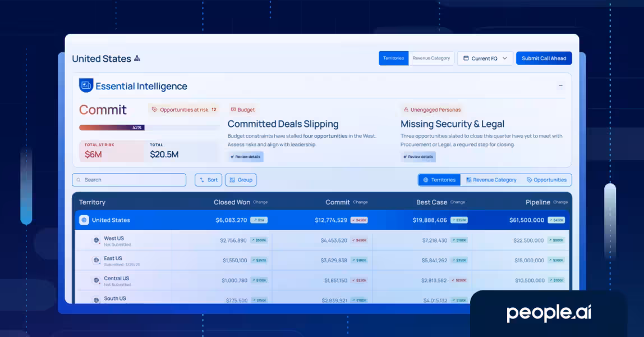
Task: Click the Budget icon above Committed Deals Slipping
Action: tap(232, 110)
